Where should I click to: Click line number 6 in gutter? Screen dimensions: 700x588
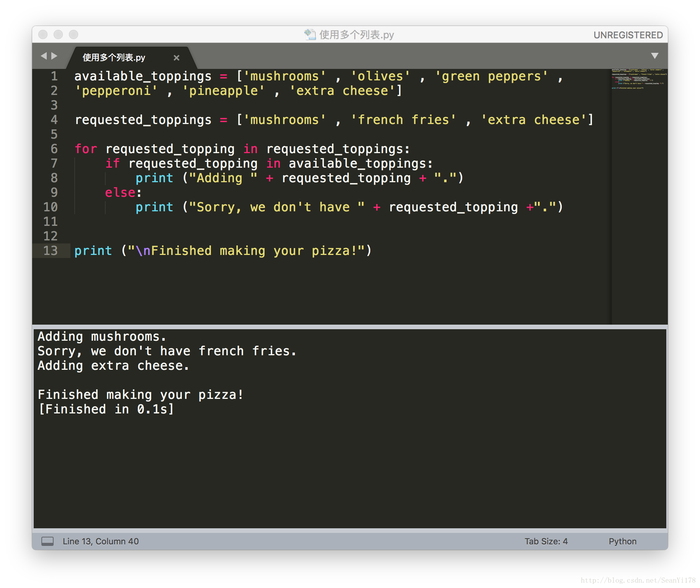tap(54, 149)
